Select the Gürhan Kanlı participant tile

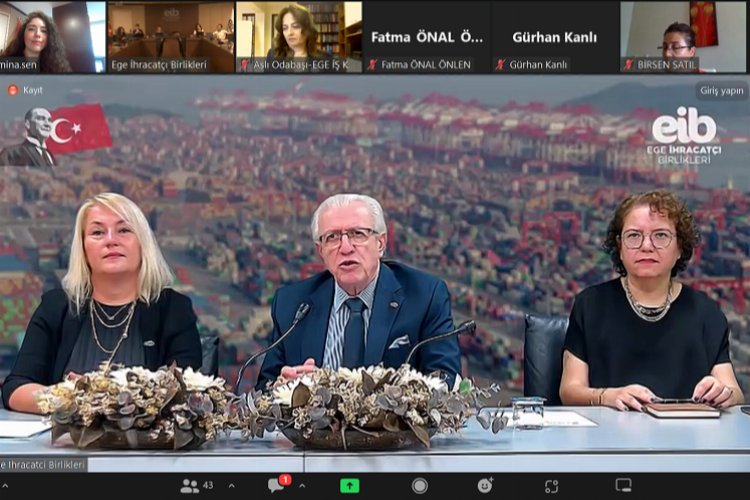555,36
